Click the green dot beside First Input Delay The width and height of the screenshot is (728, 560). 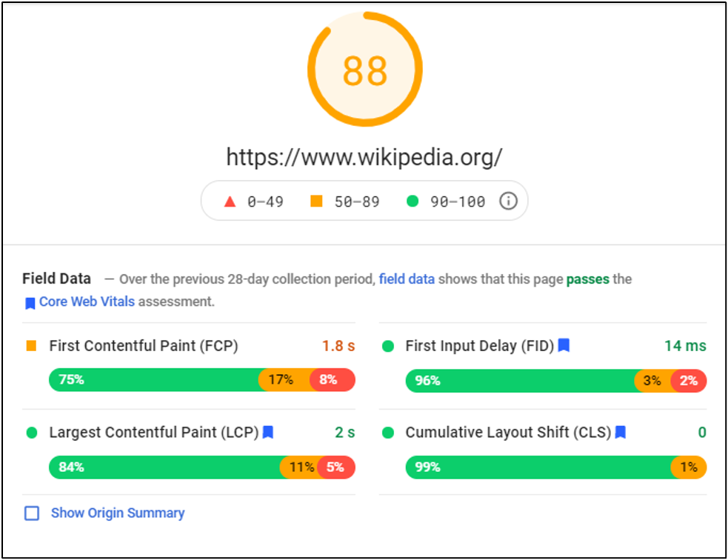coord(387,346)
